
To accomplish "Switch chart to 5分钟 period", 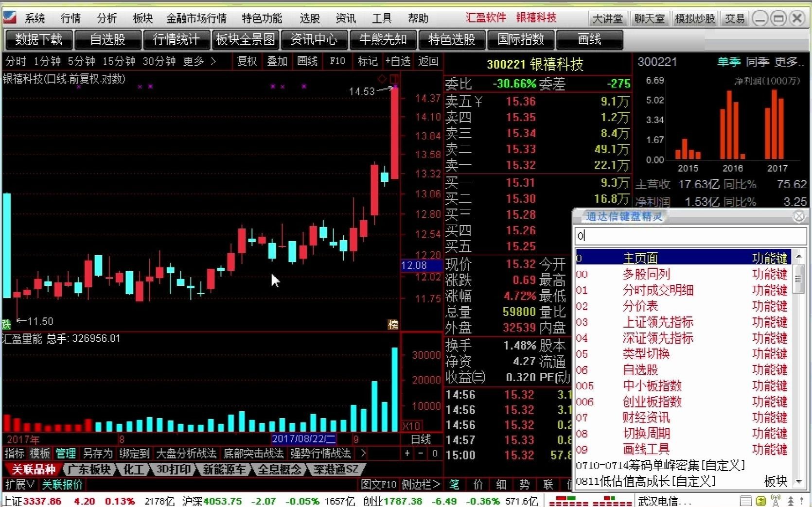I will click(81, 61).
